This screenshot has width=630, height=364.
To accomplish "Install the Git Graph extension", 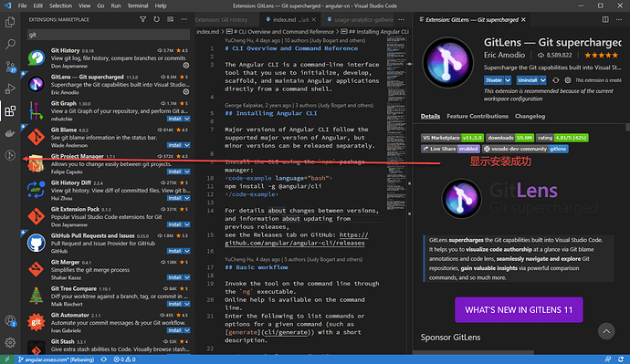I will click(174, 119).
